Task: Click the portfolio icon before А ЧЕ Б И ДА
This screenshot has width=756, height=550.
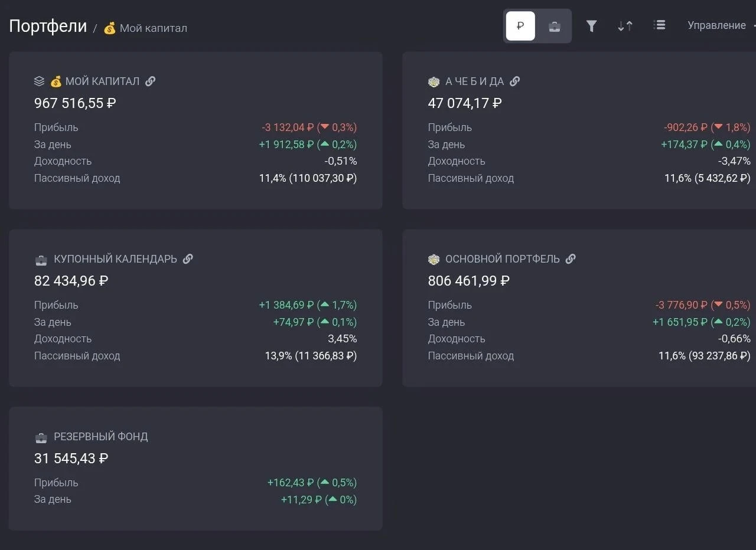Action: 434,81
